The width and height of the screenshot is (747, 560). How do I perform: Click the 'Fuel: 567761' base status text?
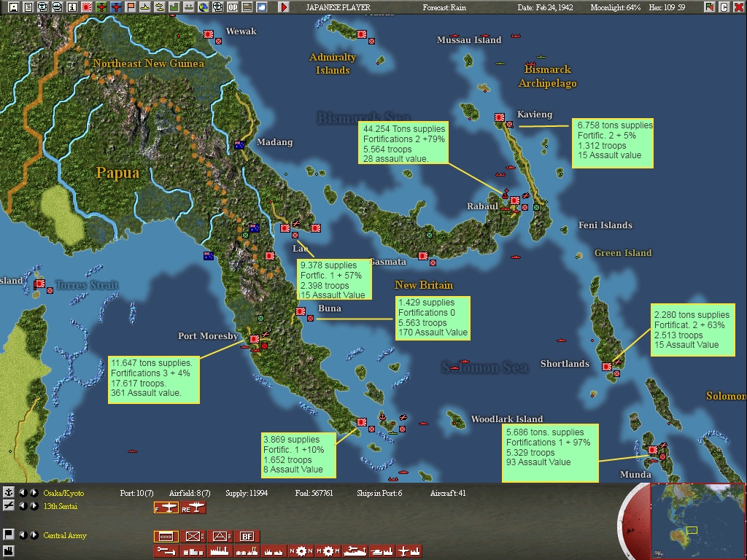pyautogui.click(x=314, y=493)
